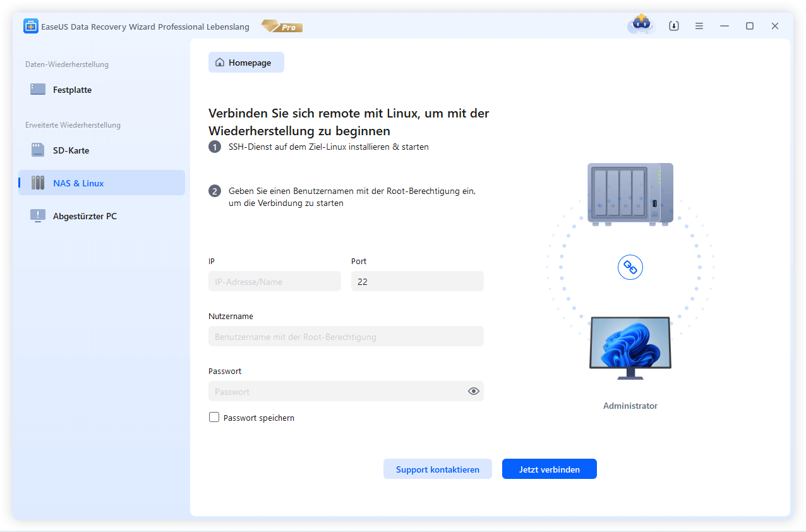Click the Nutzername field label
The image size is (806, 532).
231,316
